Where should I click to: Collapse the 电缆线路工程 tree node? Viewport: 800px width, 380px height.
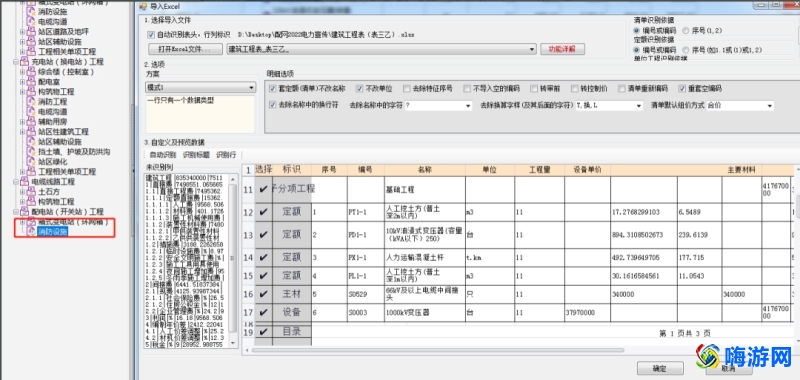[x=16, y=182]
